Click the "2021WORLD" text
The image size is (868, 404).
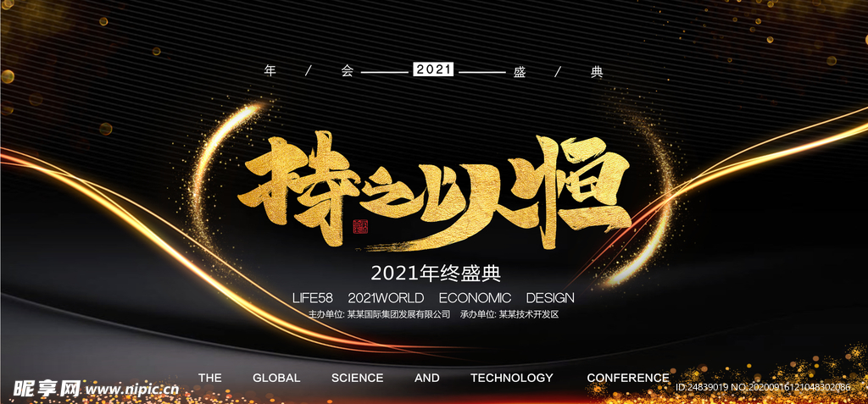tap(386, 298)
